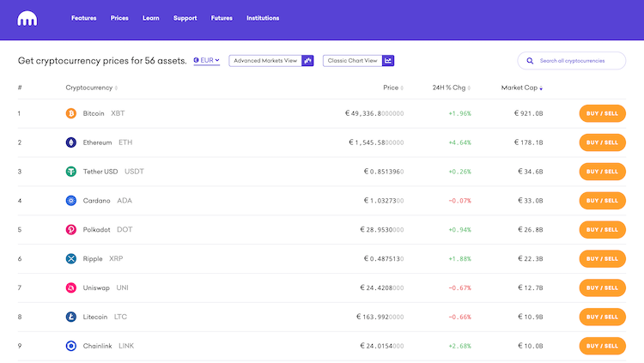The width and height of the screenshot is (644, 363).
Task: Select the Ethereum +4.64% change value
Action: (459, 142)
